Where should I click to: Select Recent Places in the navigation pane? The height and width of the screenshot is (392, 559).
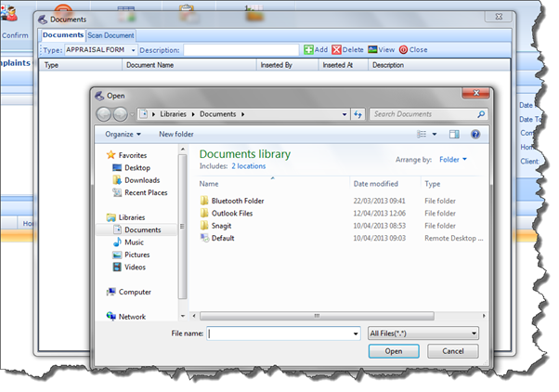[139, 192]
